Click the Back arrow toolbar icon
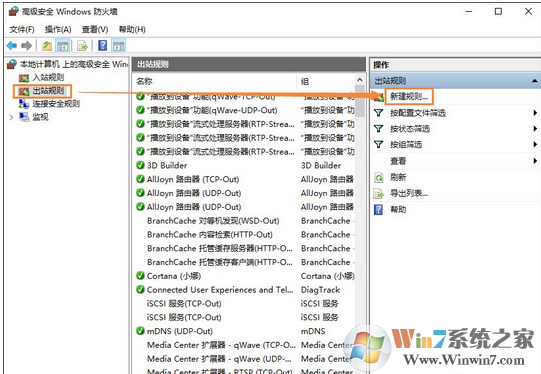Viewport: 541px width, 374px height. (12, 46)
